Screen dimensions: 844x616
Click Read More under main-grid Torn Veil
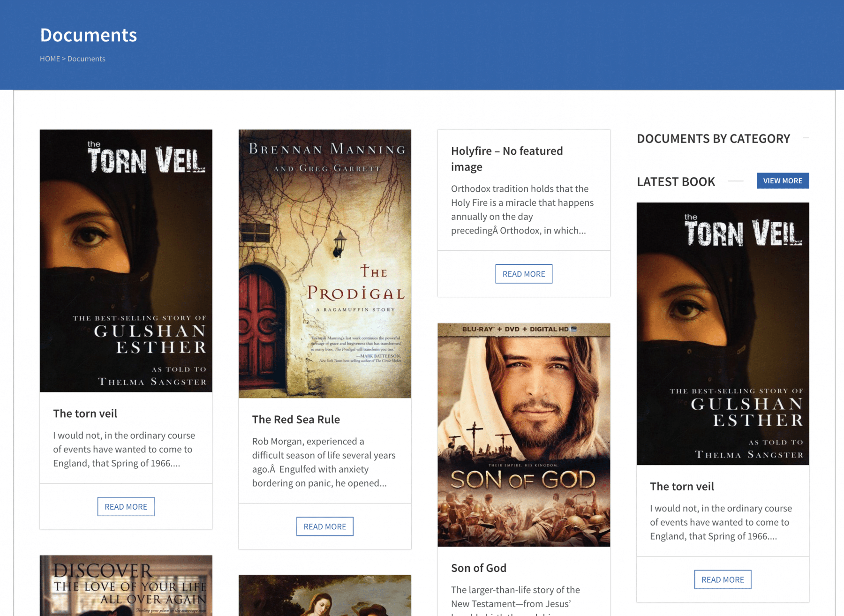click(126, 506)
